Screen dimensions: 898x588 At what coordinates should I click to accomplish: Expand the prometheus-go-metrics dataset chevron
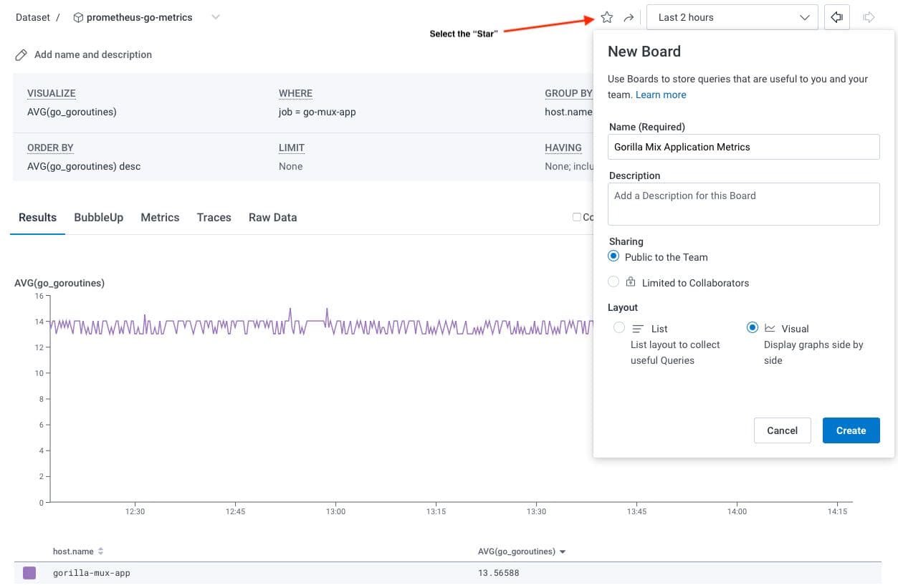click(x=216, y=17)
